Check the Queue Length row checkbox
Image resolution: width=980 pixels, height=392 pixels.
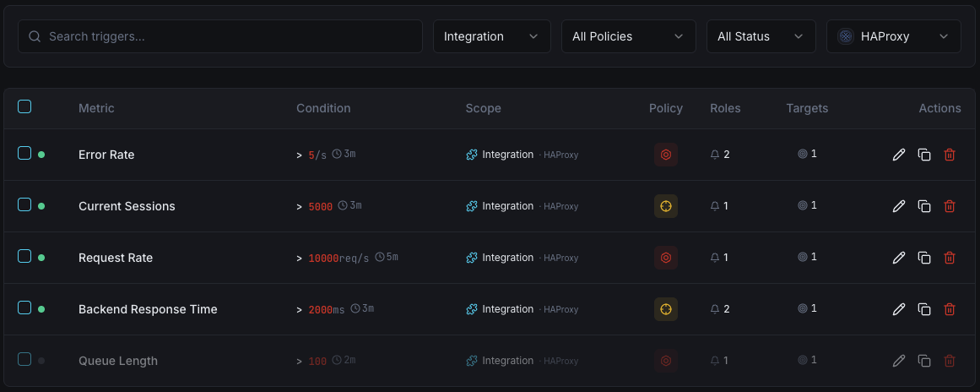24,359
